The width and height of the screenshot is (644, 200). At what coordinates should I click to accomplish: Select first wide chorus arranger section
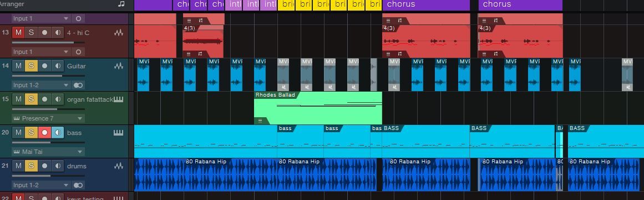click(426, 5)
